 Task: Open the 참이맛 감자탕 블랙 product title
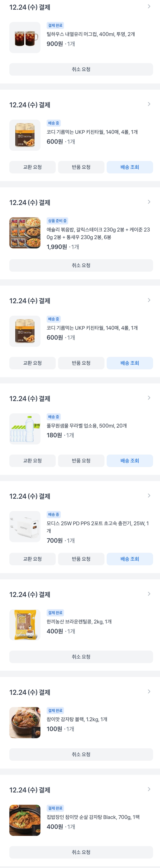coord(77,719)
